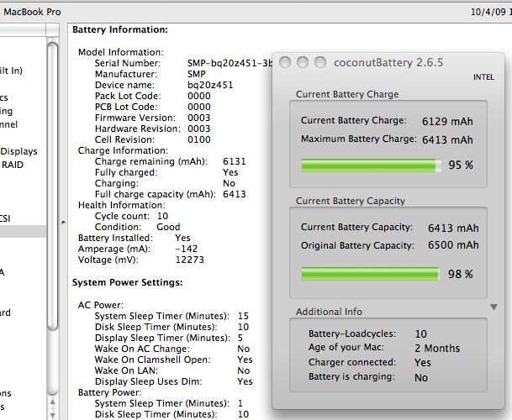
Task: Click the Battery is charging value No
Action: pyautogui.click(x=421, y=377)
